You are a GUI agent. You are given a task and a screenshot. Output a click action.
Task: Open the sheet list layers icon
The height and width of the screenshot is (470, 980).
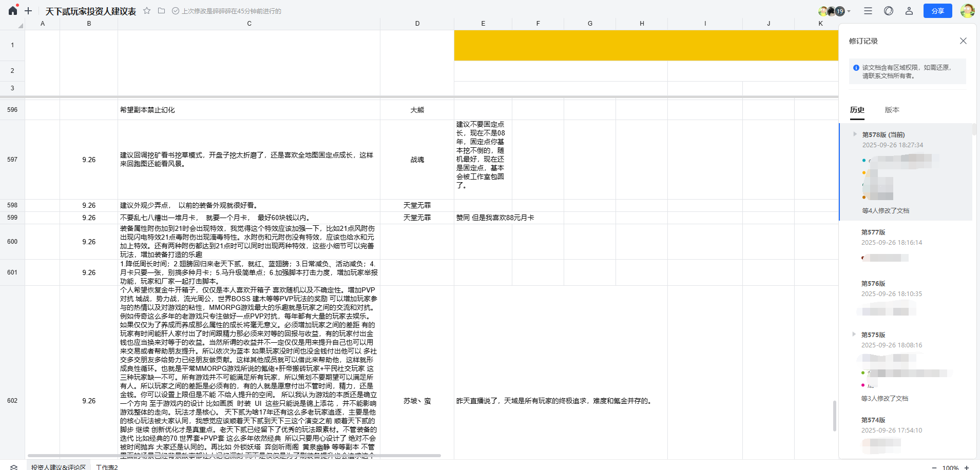pos(14,467)
